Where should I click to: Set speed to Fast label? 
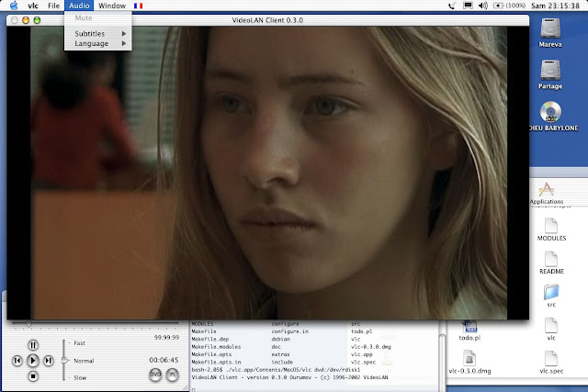tap(80, 343)
